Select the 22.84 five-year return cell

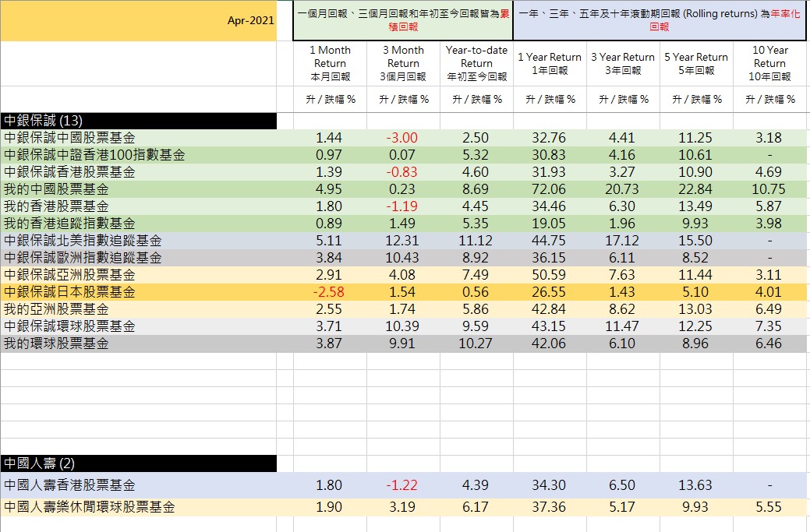pyautogui.click(x=695, y=188)
